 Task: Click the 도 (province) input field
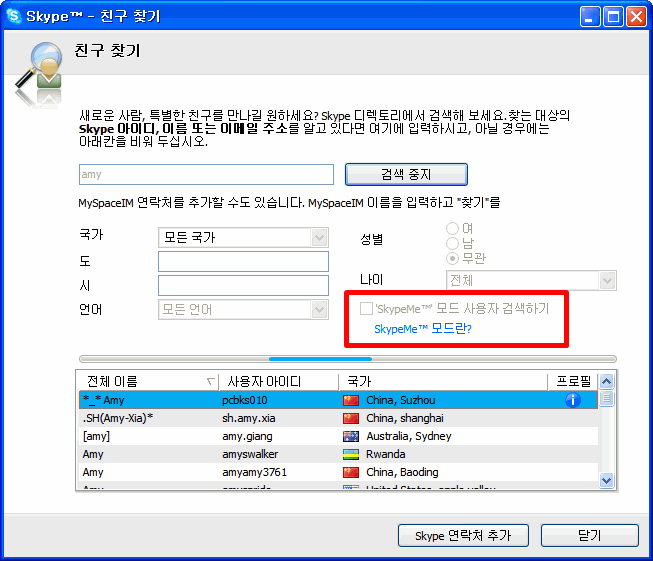click(x=243, y=262)
